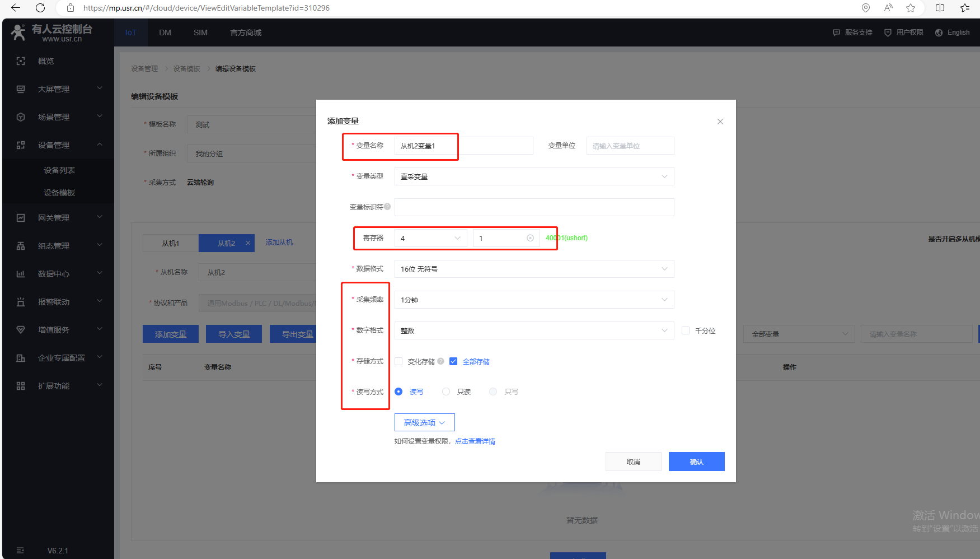Switch to the DM top navigation tab
The width and height of the screenshot is (980, 559).
point(165,32)
